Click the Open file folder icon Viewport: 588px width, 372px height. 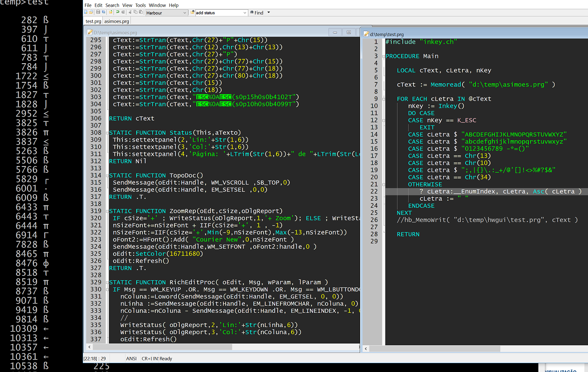[x=91, y=12]
